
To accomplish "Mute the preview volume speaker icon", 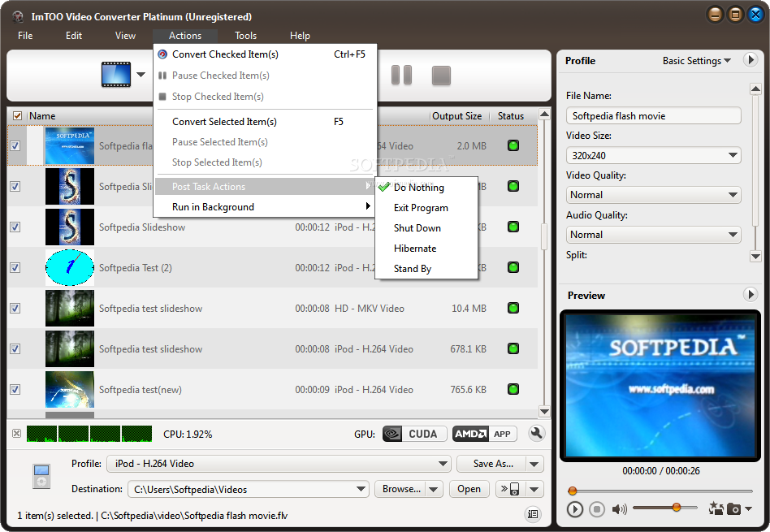I will [x=619, y=509].
